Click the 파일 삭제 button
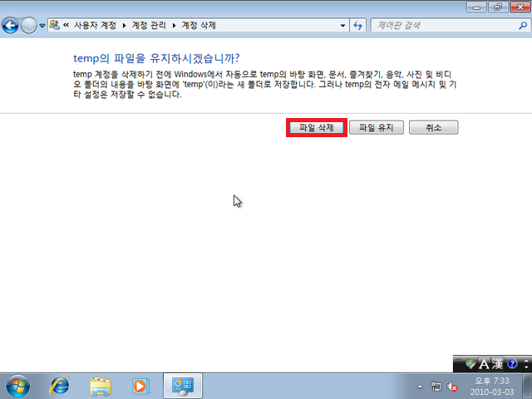 pos(317,127)
